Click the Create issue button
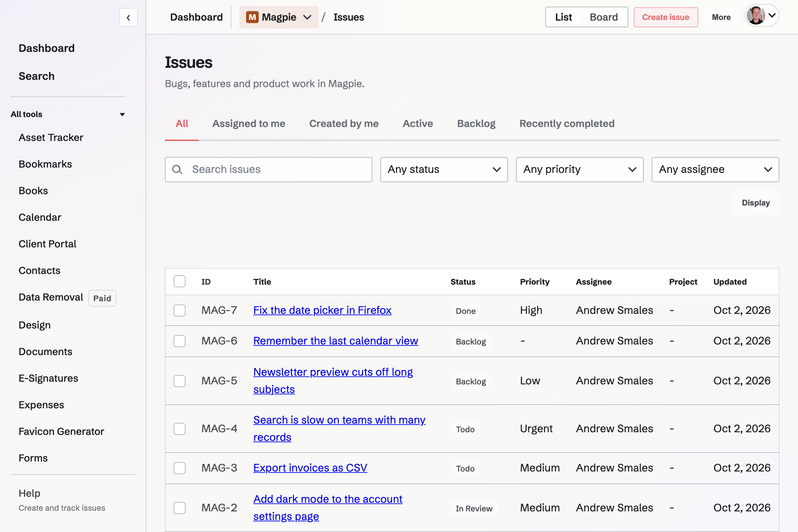798x532 pixels. [665, 17]
